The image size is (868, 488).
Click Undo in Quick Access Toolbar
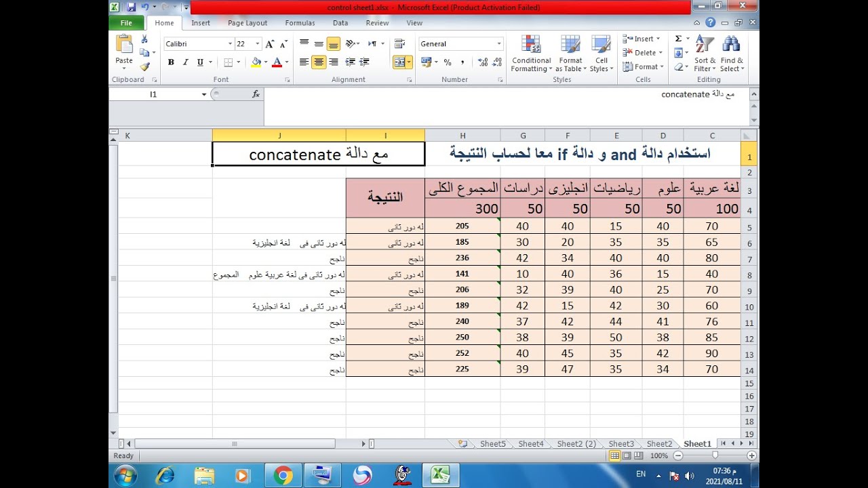[144, 7]
